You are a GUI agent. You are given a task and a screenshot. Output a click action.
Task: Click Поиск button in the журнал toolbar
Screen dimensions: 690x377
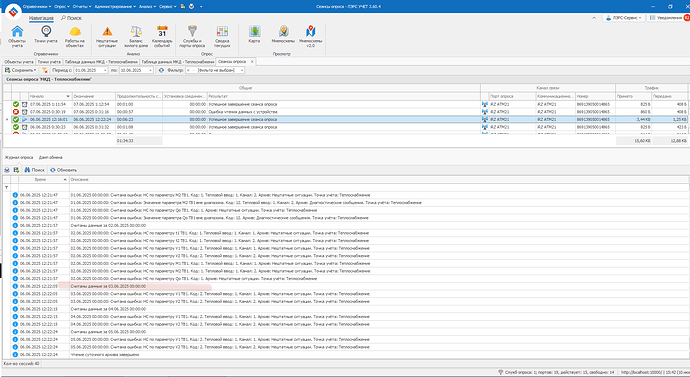point(34,170)
